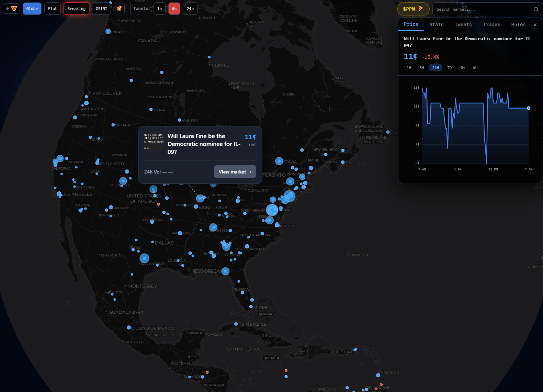Viewport: 543px width, 392px height.
Task: Toggle the Breaking filter
Action: 76,9
